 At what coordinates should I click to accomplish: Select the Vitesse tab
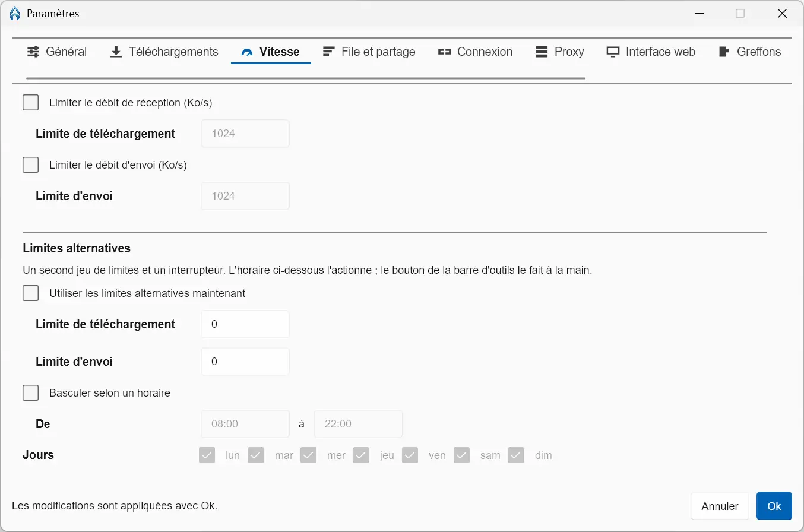[x=271, y=52]
